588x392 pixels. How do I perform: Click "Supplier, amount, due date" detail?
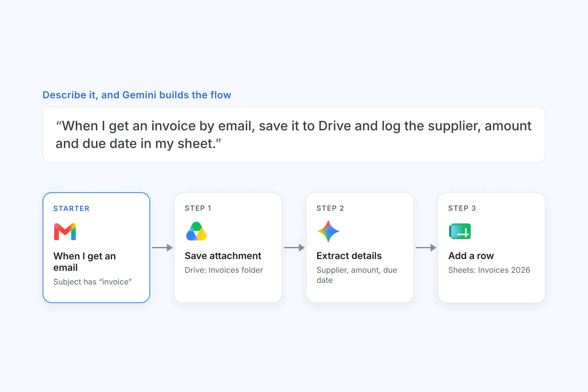(x=357, y=275)
